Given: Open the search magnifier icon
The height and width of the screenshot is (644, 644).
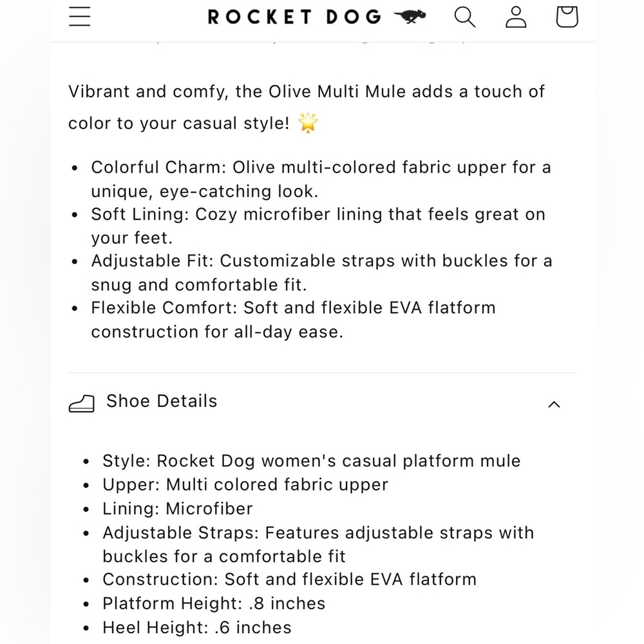Looking at the screenshot, I should 464,17.
